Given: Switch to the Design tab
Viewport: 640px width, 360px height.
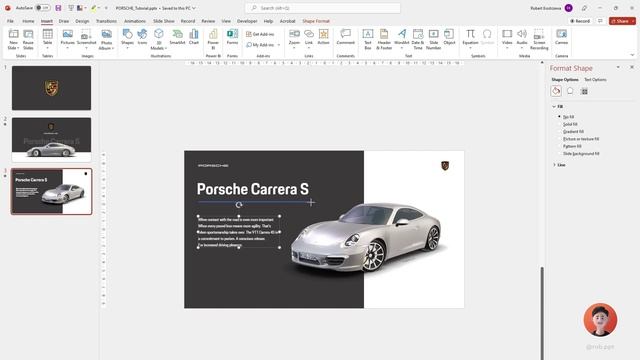Looking at the screenshot, I should 82,21.
